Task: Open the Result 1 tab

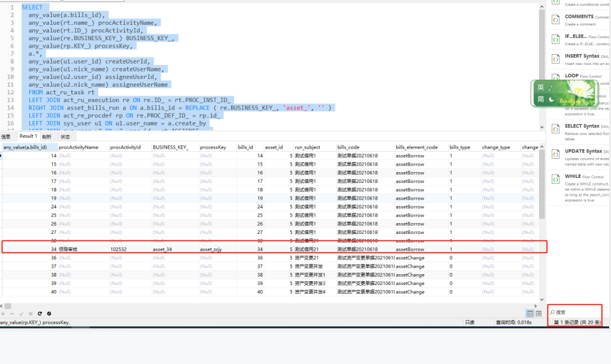Action: point(29,136)
